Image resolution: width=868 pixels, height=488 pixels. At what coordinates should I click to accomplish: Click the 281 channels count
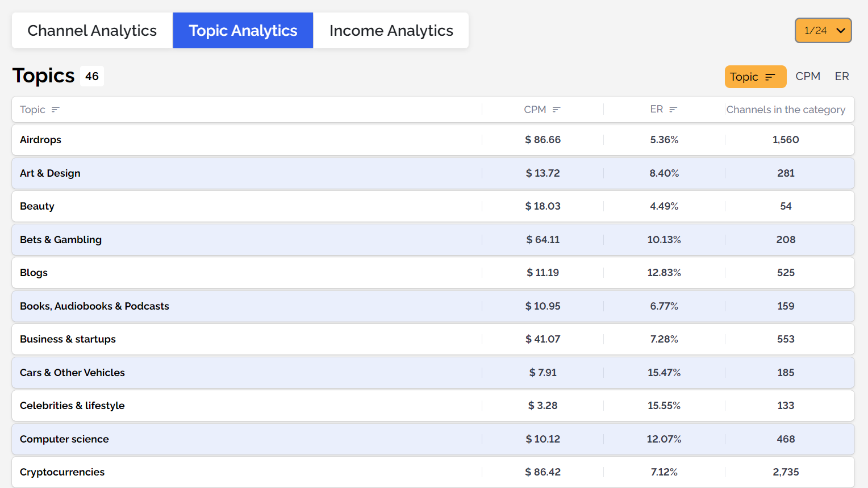tap(786, 173)
